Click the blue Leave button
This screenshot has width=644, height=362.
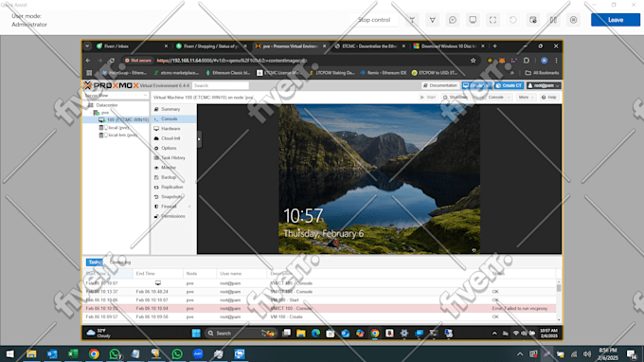(x=616, y=20)
